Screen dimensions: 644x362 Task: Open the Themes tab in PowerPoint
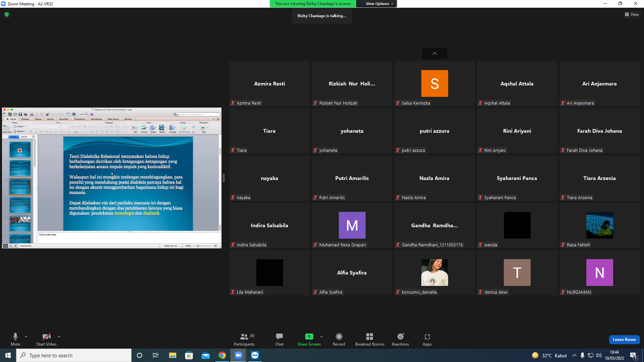(25, 119)
